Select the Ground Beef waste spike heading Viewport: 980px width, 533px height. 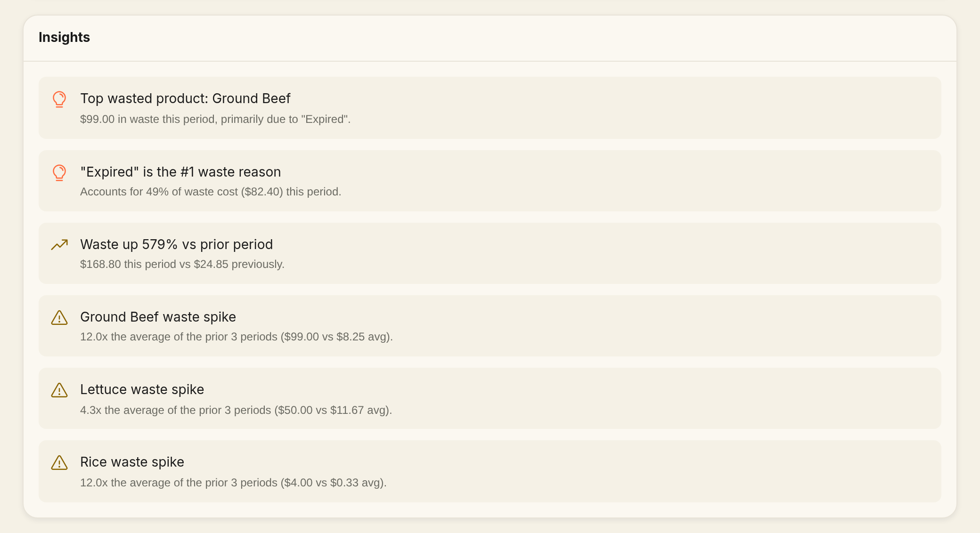point(158,317)
